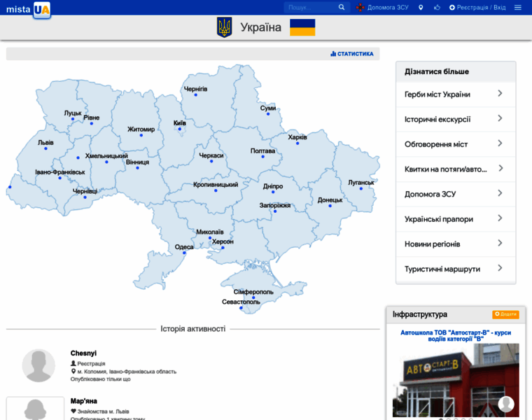Expand the Герби міст України chevron
The image size is (532, 420).
(500, 94)
